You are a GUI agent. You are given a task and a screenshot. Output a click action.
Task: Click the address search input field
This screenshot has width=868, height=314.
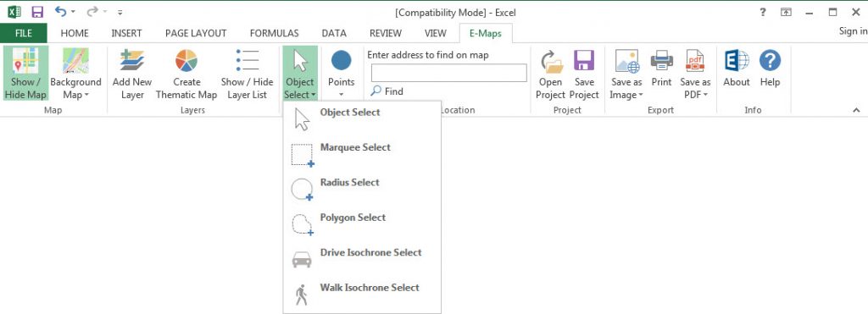[x=449, y=73]
